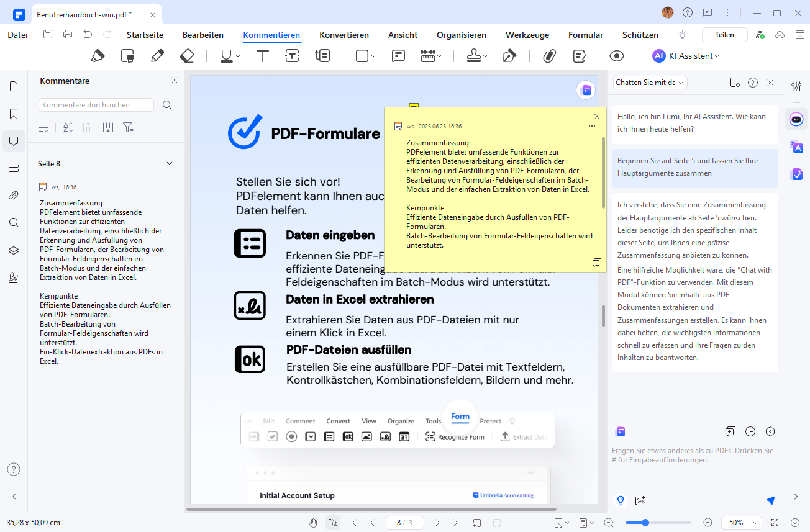Open the Organisieren tab
810x532 pixels.
pyautogui.click(x=462, y=35)
